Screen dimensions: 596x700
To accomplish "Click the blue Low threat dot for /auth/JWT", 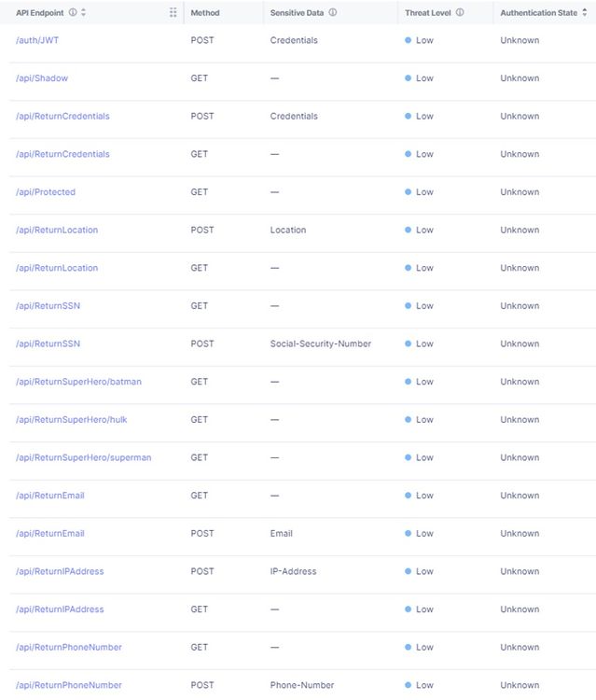I will (x=409, y=41).
